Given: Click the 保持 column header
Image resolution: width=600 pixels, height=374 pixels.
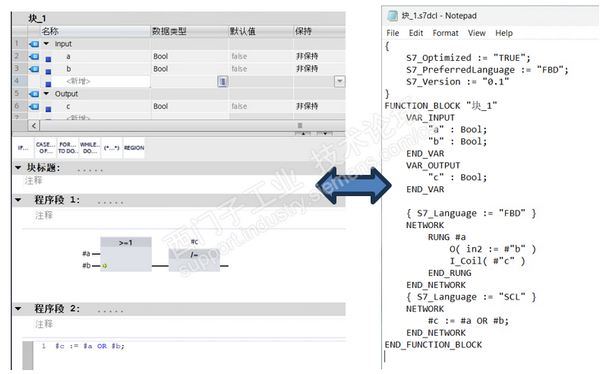Looking at the screenshot, I should coord(320,31).
